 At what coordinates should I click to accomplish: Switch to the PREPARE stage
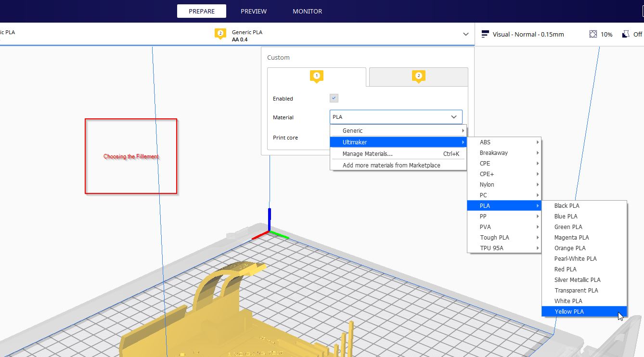pyautogui.click(x=202, y=11)
